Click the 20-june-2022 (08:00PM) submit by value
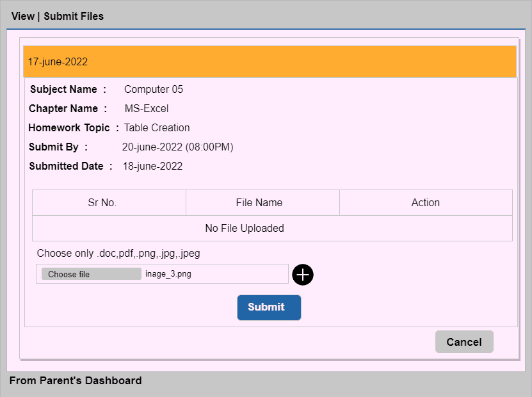 click(178, 147)
